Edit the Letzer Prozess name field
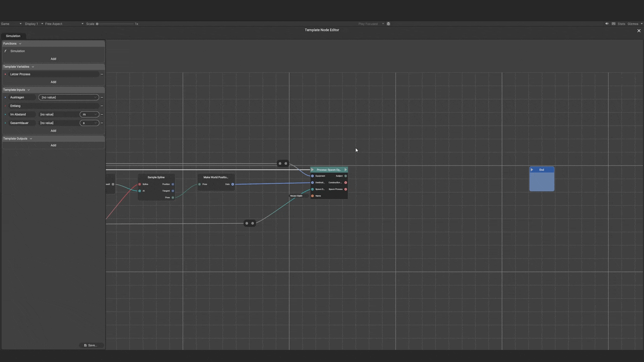644x362 pixels. pyautogui.click(x=53, y=74)
